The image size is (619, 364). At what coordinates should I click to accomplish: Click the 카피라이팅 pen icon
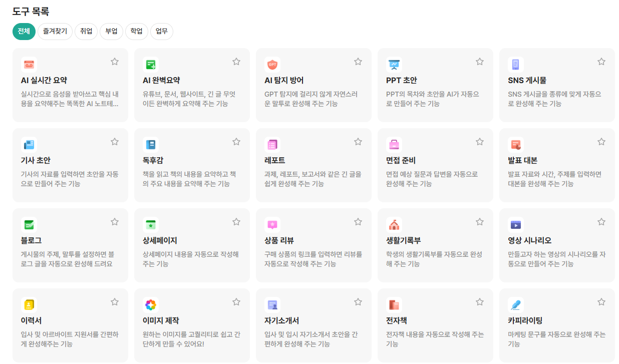pyautogui.click(x=516, y=304)
